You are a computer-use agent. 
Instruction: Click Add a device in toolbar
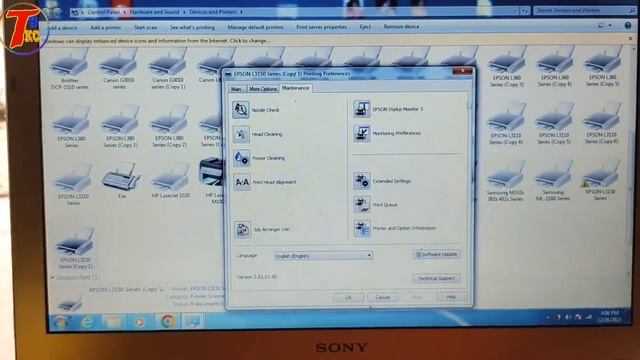coord(62,28)
